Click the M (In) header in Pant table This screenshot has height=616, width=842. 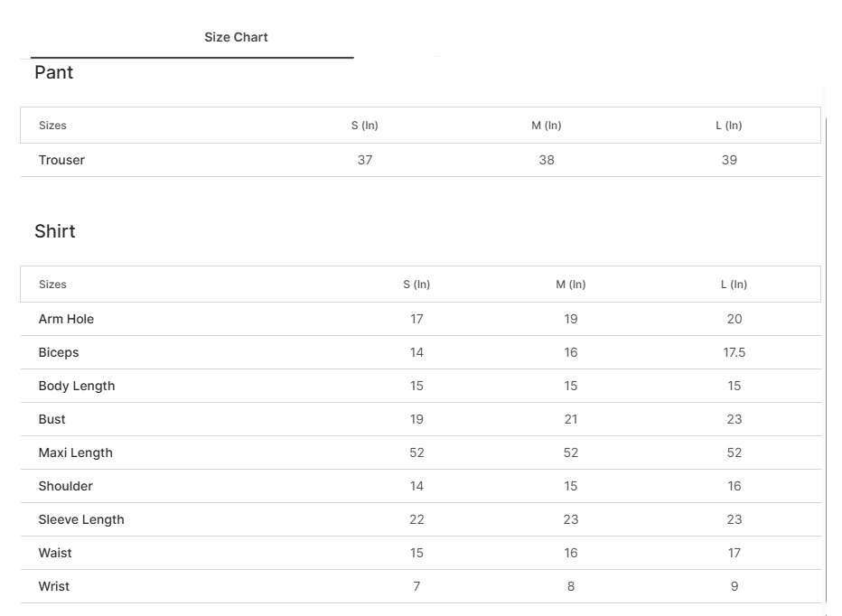click(x=547, y=126)
